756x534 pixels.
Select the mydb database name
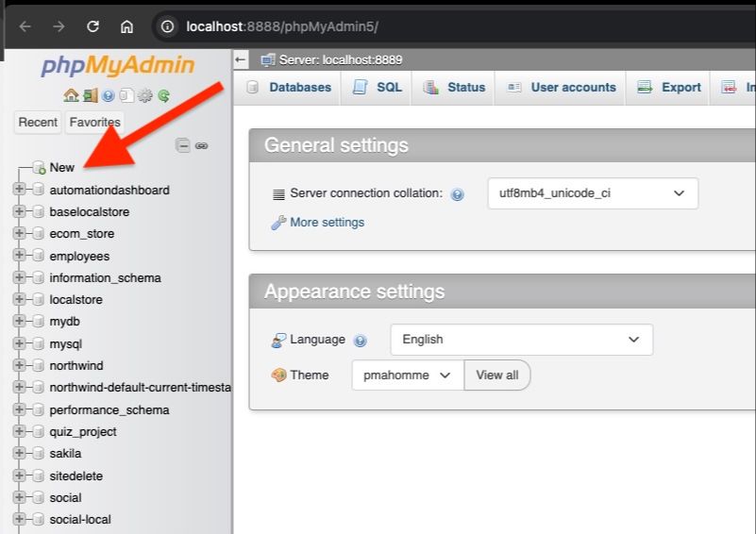click(64, 322)
